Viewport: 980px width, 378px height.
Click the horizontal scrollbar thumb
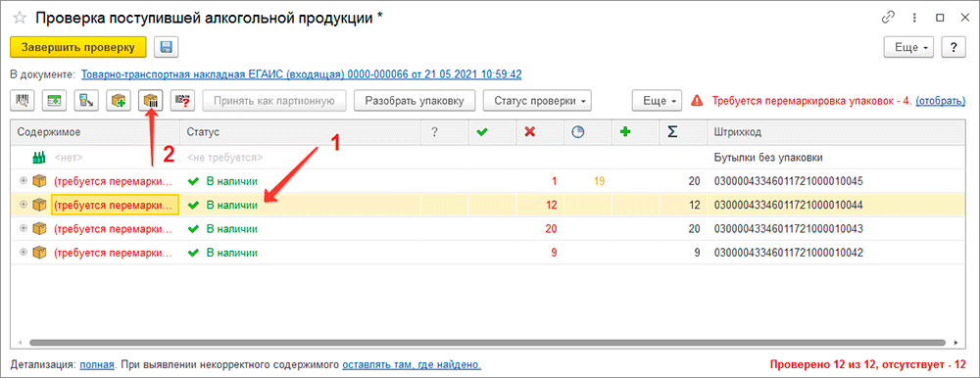coord(487,343)
